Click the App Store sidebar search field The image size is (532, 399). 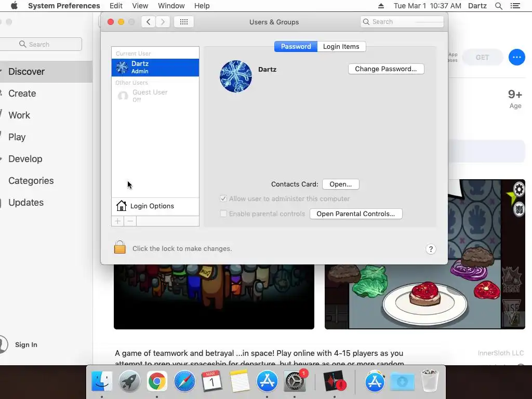(x=41, y=44)
